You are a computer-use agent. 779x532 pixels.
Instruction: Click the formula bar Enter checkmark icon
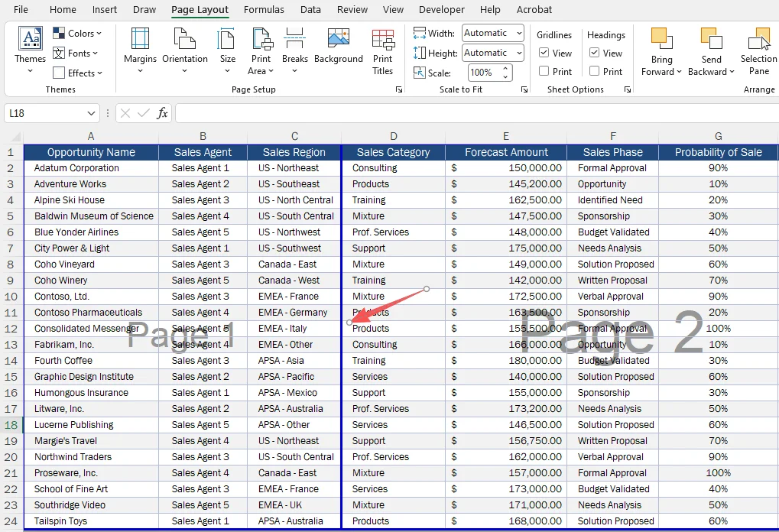pos(144,113)
